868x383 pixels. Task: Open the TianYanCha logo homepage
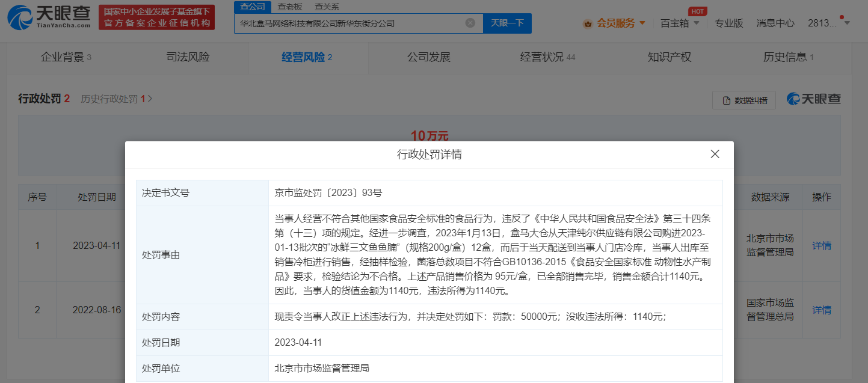click(49, 18)
